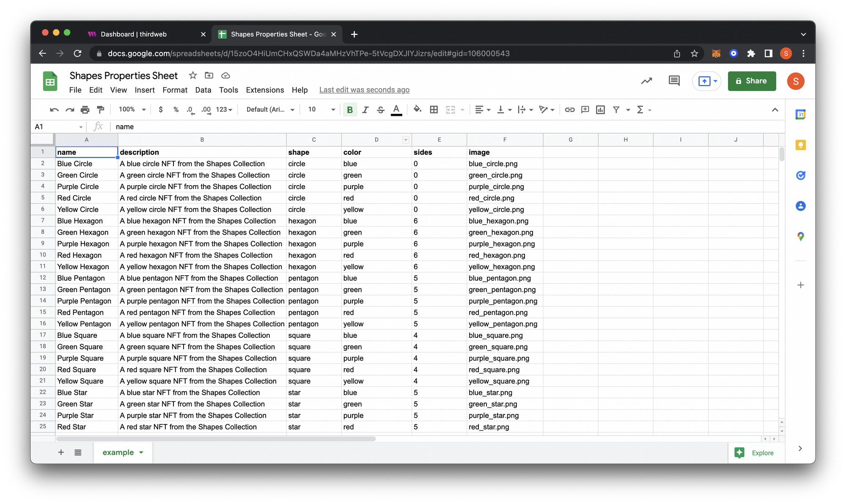Open 'Last edit was seconds ago' link
This screenshot has height=504, width=846.
click(x=364, y=90)
